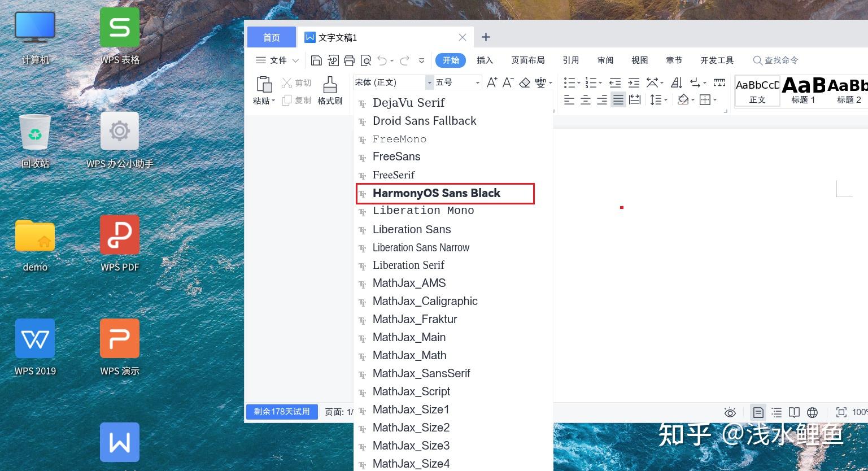Screen dimensions: 868x471
Task: Click the Format Painter brush icon
Action: [330, 85]
